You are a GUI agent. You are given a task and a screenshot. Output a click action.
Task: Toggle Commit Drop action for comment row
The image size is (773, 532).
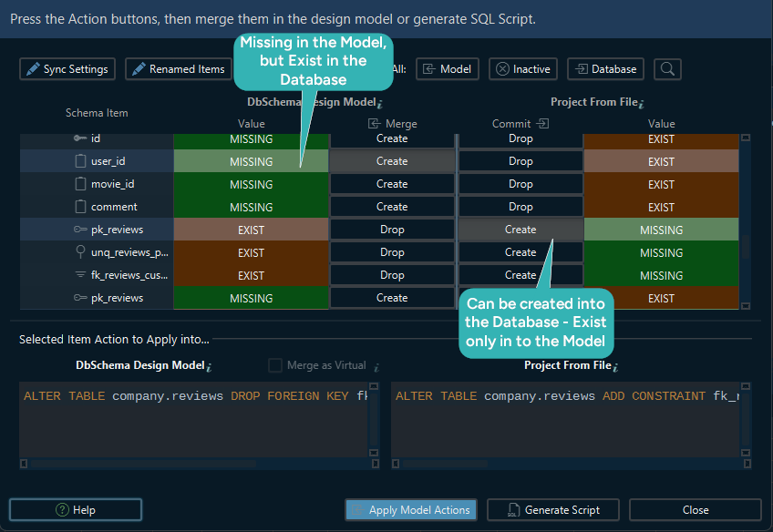pyautogui.click(x=520, y=207)
